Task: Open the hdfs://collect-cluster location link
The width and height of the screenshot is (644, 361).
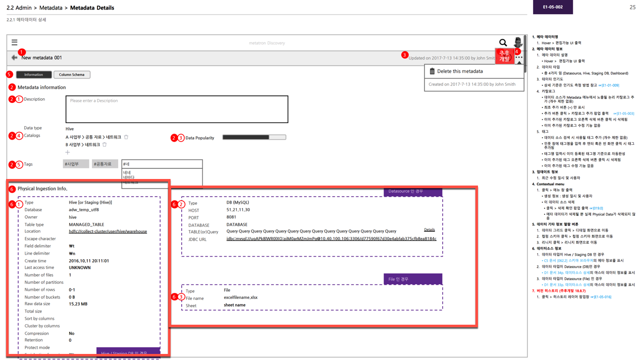Action: [x=108, y=231]
